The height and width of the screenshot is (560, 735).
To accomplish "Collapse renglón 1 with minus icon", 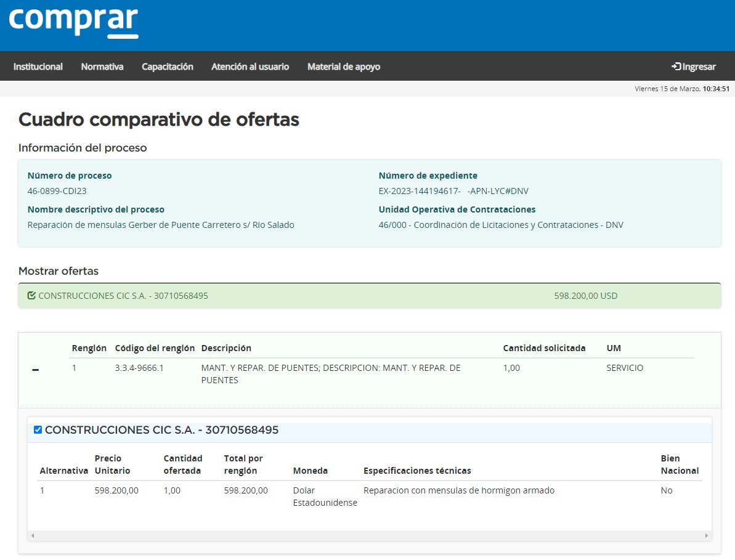I will coord(35,370).
